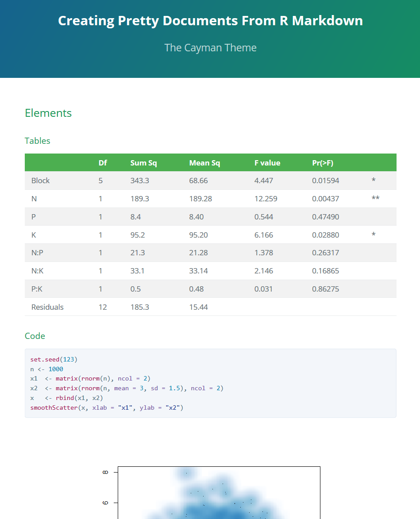Click the p-value 0.26317
Screen dimensions: 420x519
pos(326,253)
